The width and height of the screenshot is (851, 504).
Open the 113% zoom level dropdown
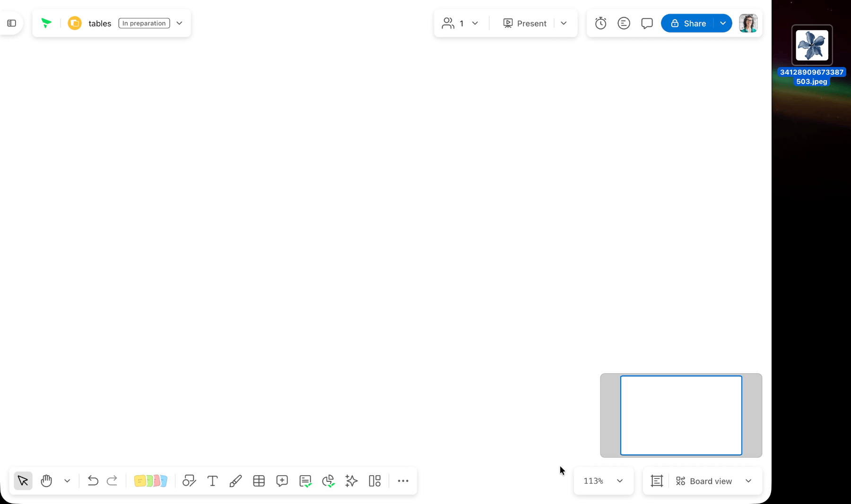click(x=604, y=481)
